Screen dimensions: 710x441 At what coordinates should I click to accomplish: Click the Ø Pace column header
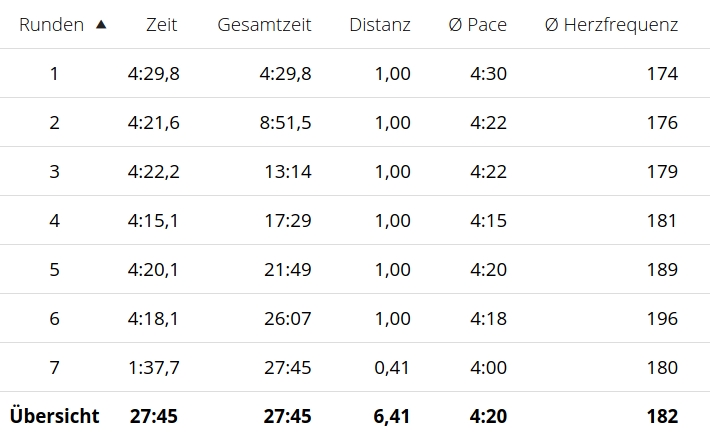477,25
